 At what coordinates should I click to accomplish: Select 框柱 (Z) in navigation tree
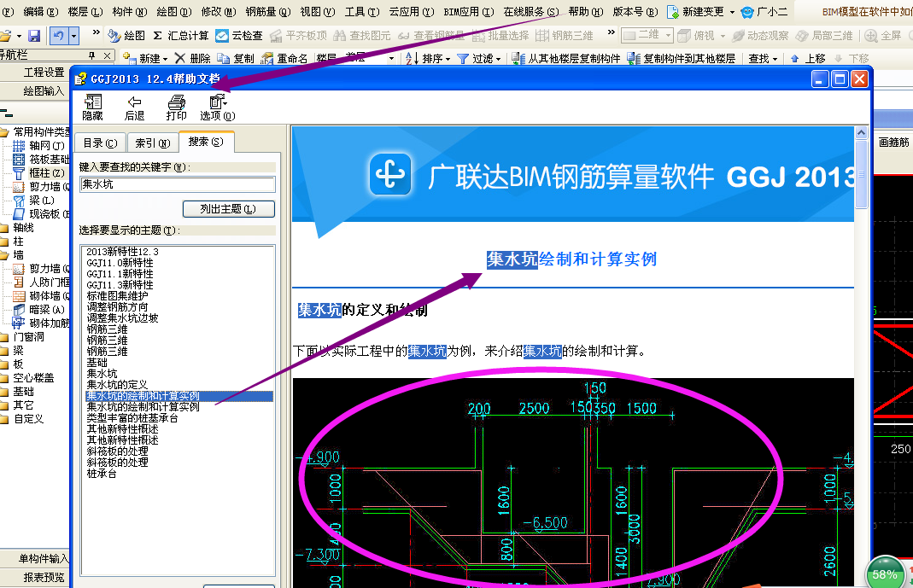(39, 172)
